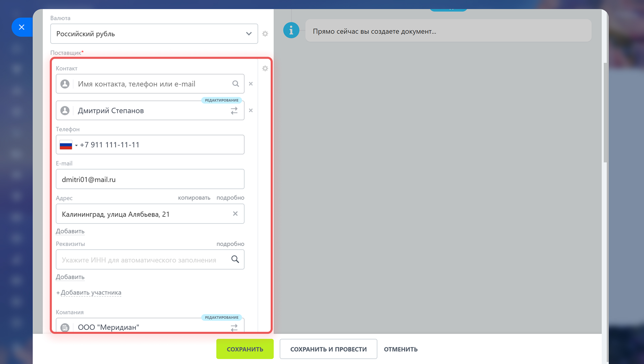644x364 pixels.
Task: Click the Редактирование badge above company
Action: [222, 317]
